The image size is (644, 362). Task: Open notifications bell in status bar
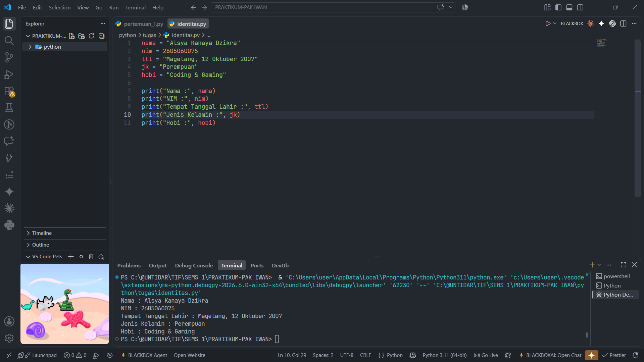pos(635,355)
